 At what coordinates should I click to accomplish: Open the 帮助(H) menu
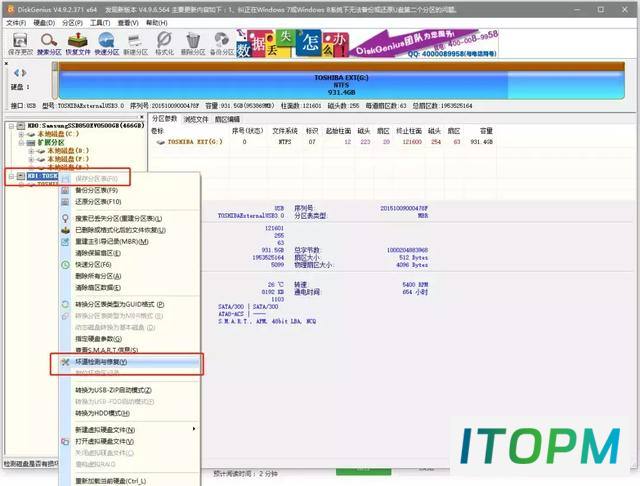[157, 23]
